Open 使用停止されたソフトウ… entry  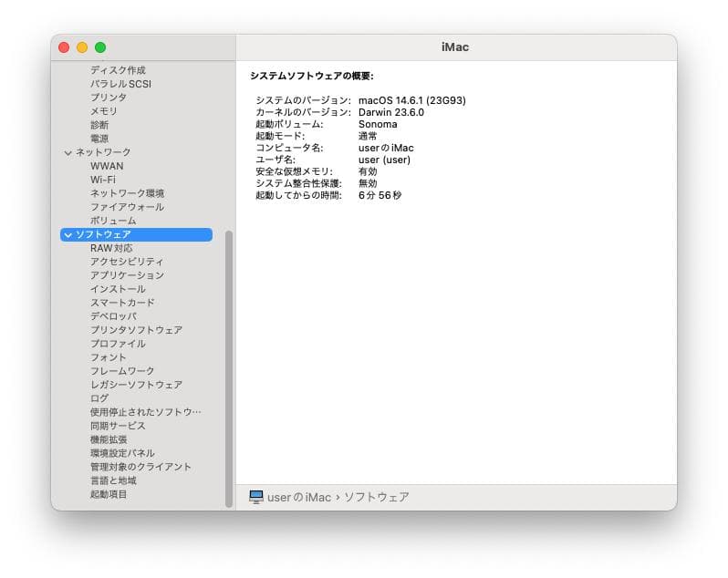tap(146, 412)
